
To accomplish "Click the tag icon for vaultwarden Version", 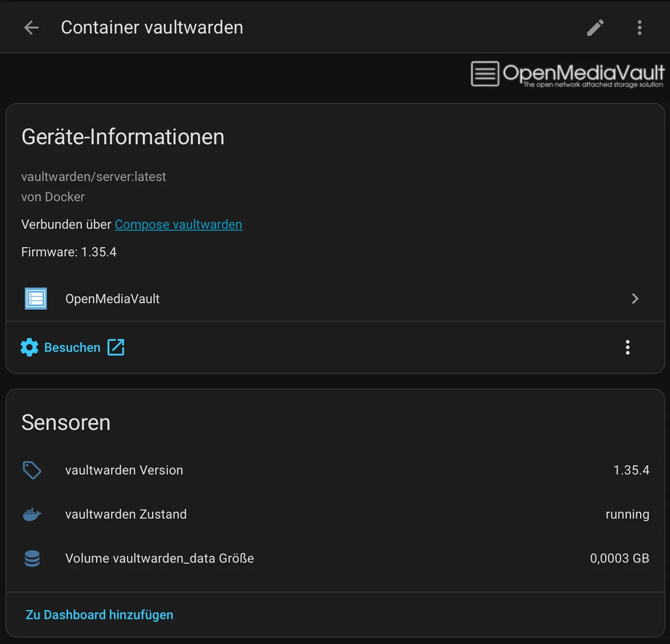I will point(32,470).
